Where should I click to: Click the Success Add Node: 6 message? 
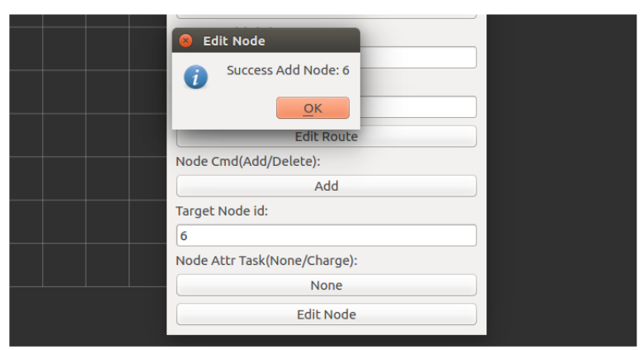click(288, 71)
